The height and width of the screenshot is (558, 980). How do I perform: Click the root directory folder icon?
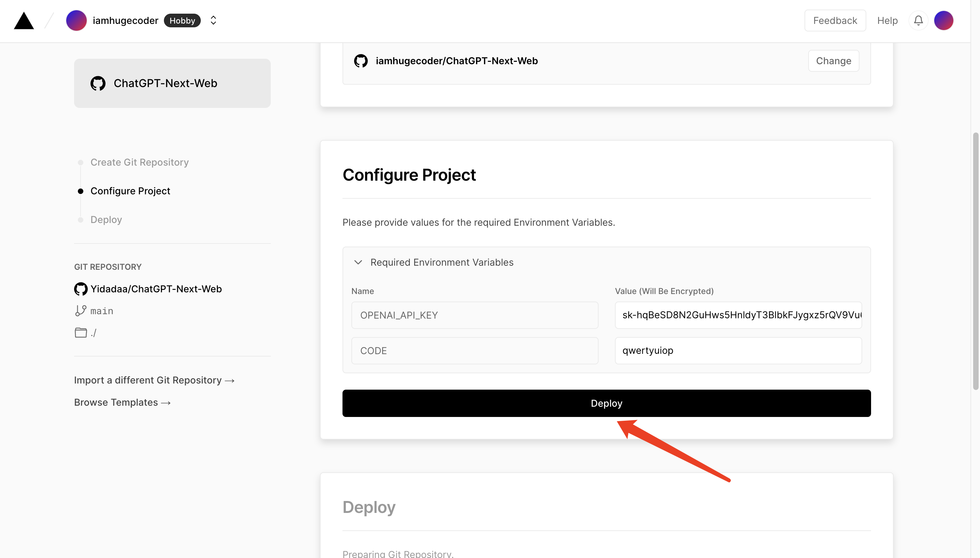[81, 332]
